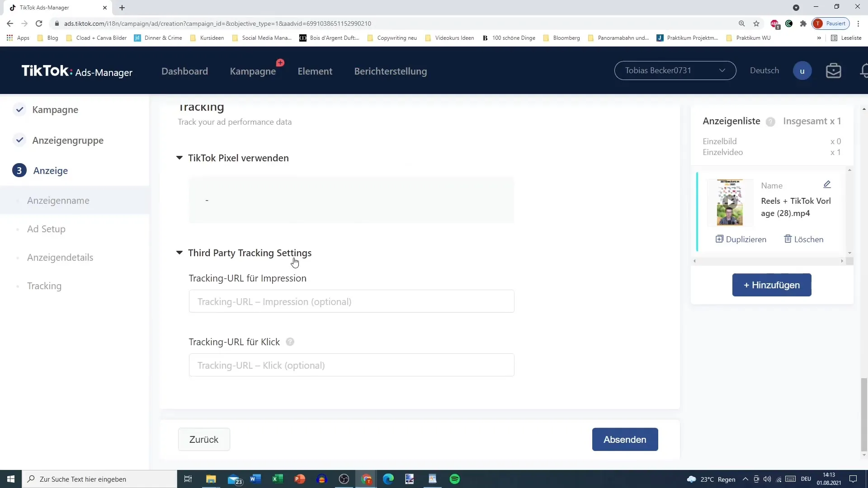The image size is (868, 488).
Task: Open the Social Media Mana... bookmark folder
Action: click(x=262, y=38)
